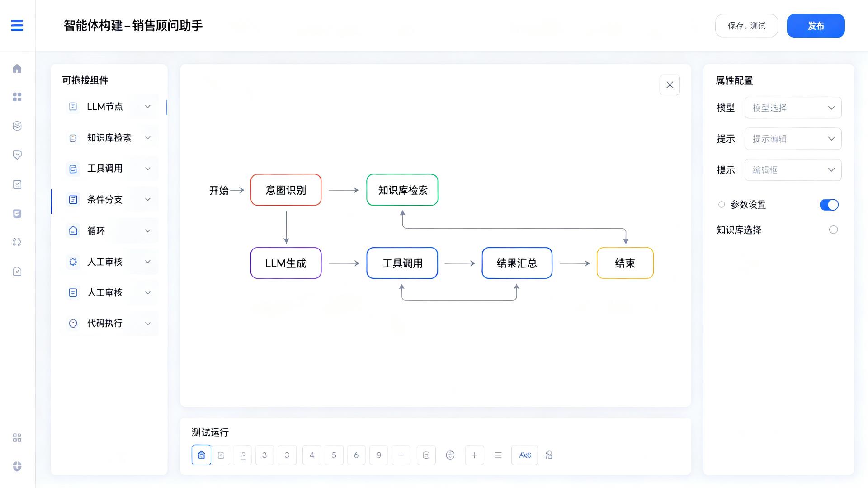868x488 pixels.
Task: Open the 模型选择 dropdown
Action: point(793,108)
